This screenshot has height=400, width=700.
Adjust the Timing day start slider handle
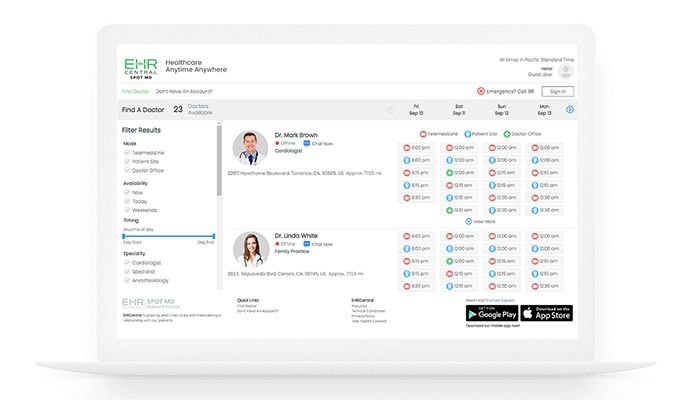[x=124, y=236]
